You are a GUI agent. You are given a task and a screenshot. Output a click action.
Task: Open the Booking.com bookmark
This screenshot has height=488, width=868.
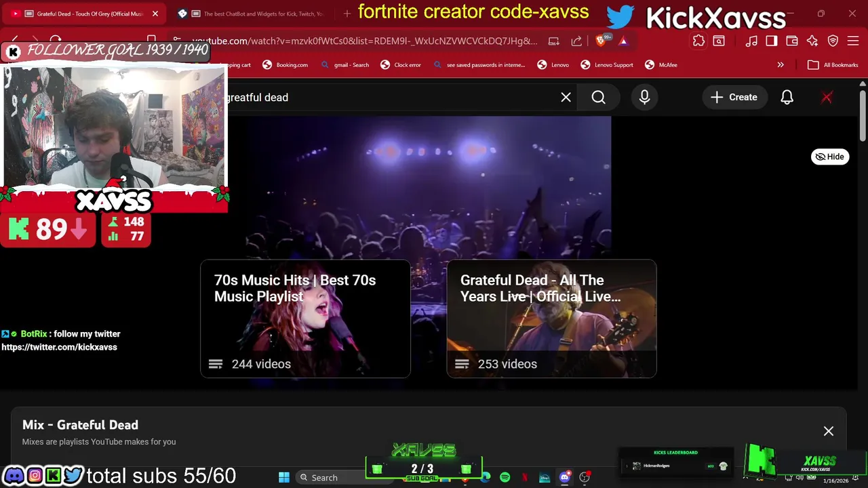[x=285, y=65]
